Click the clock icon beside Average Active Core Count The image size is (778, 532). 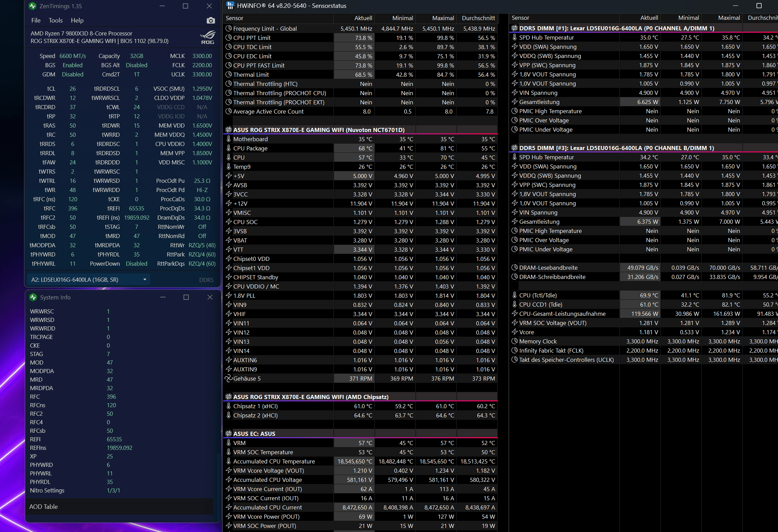click(229, 111)
